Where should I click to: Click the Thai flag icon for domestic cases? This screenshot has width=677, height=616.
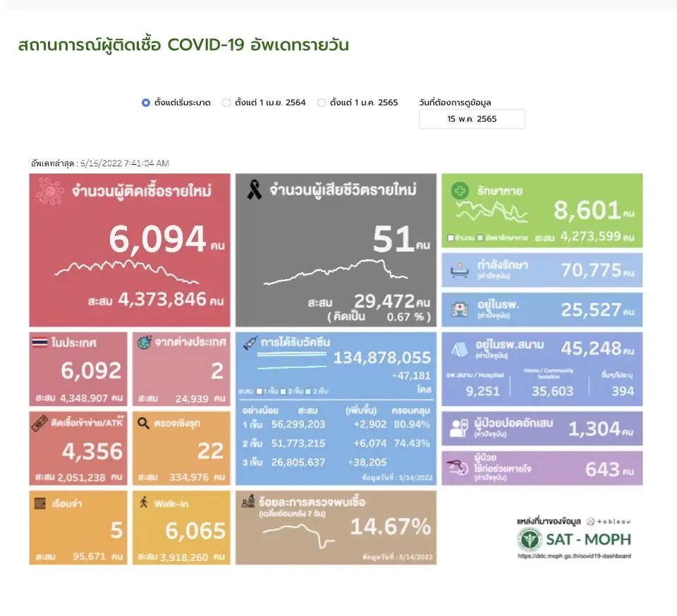41,343
